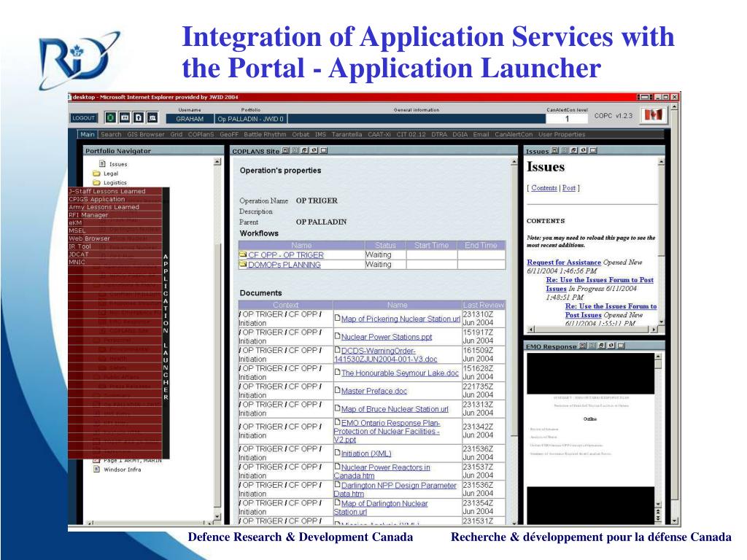Click the LOGOUT button
The height and width of the screenshot is (560, 747).
pos(84,117)
